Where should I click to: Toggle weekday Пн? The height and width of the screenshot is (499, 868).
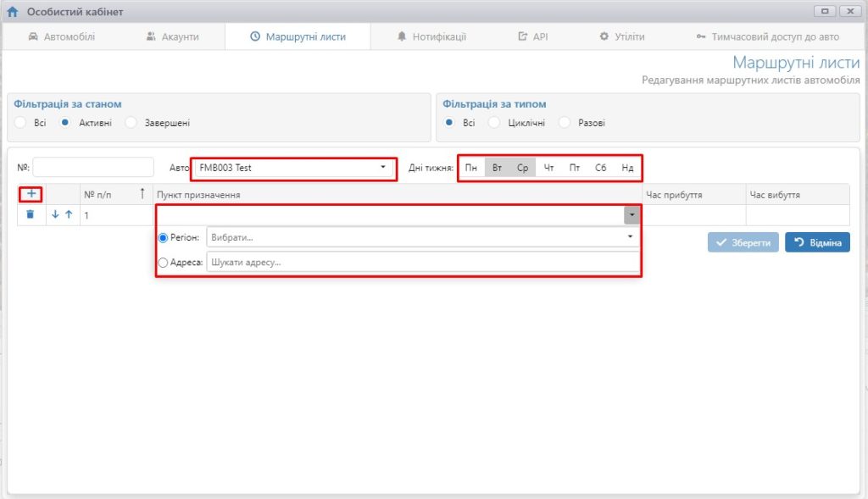click(x=471, y=168)
